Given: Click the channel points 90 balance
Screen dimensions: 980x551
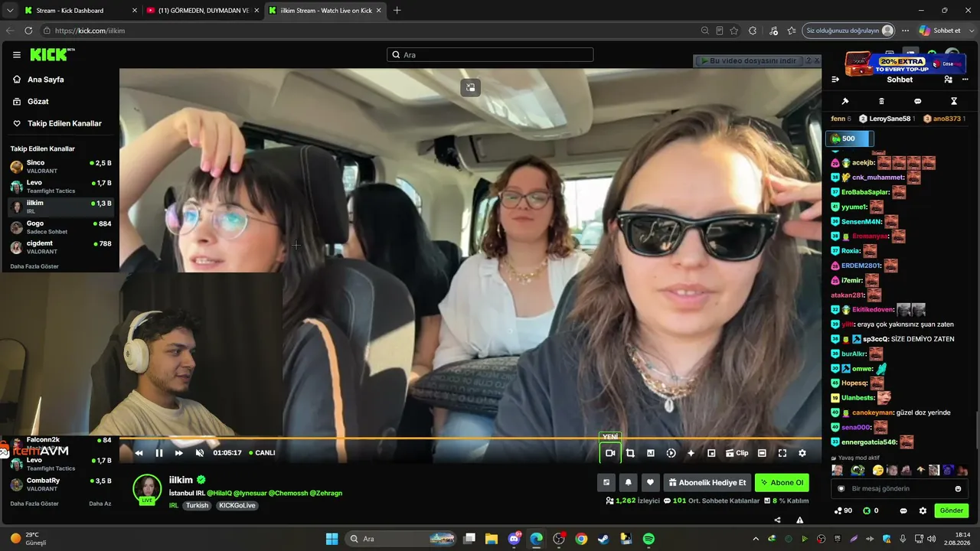Looking at the screenshot, I should click(843, 510).
